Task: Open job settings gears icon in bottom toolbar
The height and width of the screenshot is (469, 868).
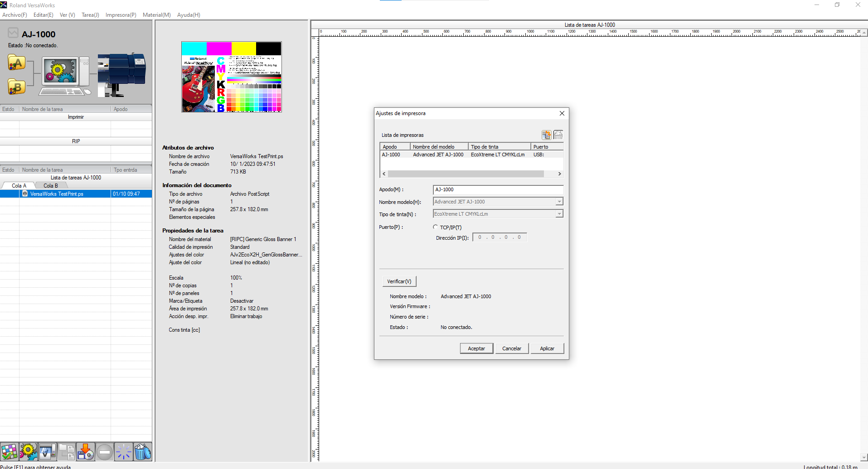Action: 28,452
